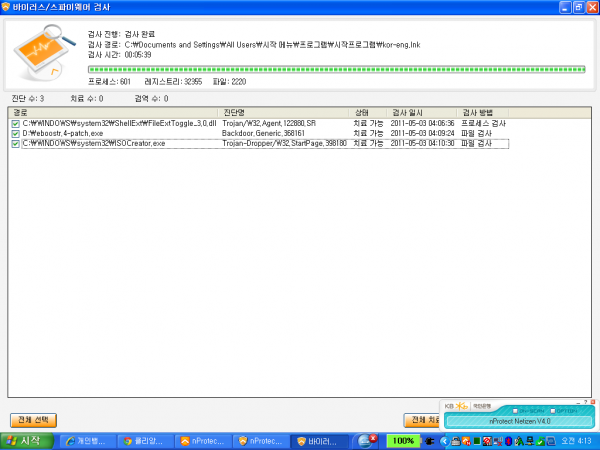Open the Windows 시작 button
Image resolution: width=600 pixels, height=450 pixels.
pos(27,441)
